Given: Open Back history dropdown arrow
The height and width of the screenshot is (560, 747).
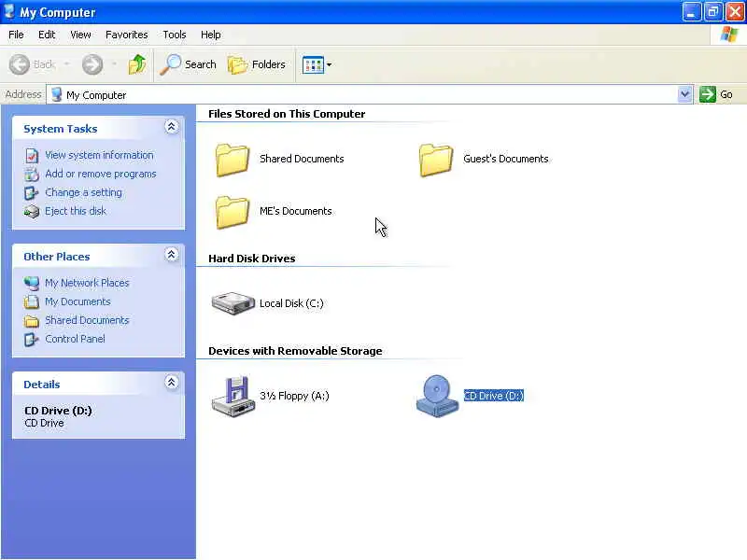Looking at the screenshot, I should (66, 64).
